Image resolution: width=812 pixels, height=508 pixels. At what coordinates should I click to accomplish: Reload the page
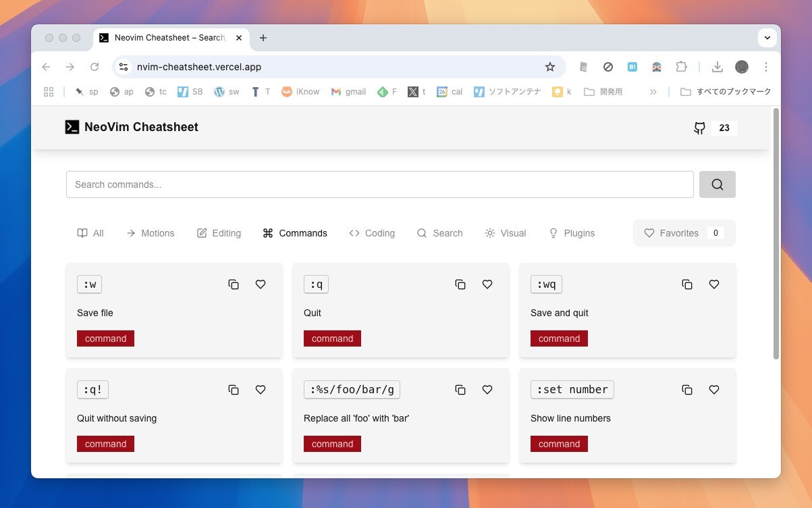(94, 67)
